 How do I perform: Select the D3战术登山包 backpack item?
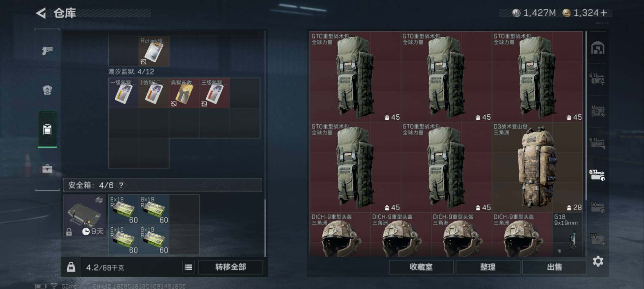tap(537, 167)
